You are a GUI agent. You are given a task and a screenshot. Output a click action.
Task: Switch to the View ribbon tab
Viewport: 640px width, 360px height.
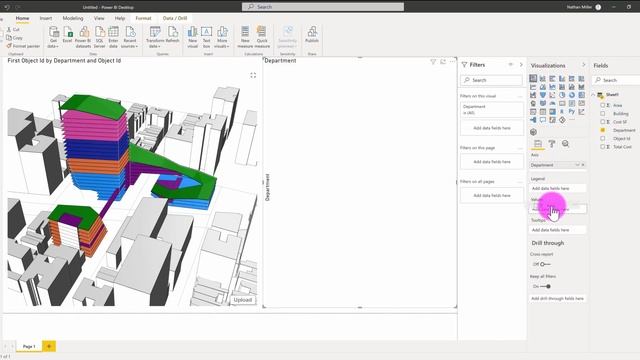coord(99,18)
